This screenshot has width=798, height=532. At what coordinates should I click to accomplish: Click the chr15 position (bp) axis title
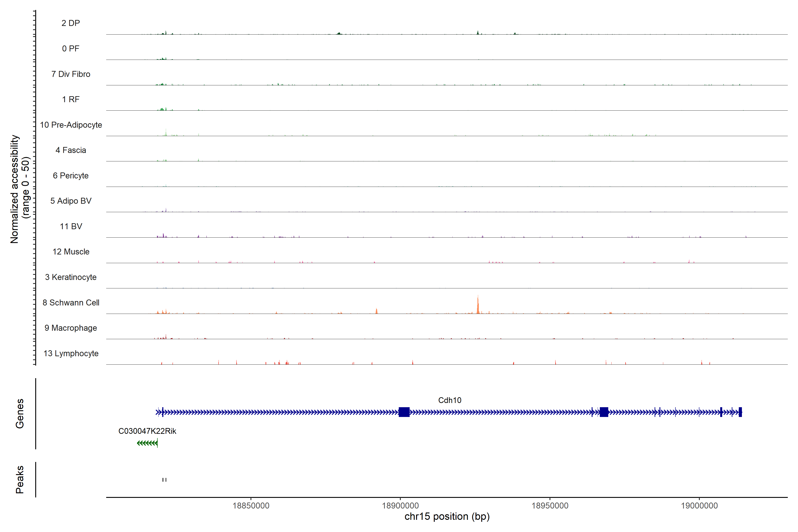pyautogui.click(x=447, y=517)
